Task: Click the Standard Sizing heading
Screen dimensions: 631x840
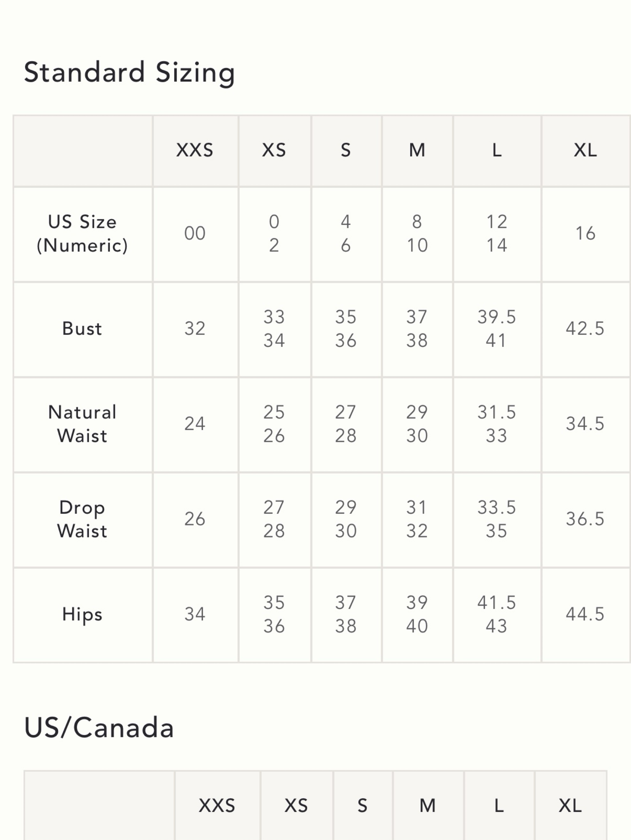Action: pyautogui.click(x=130, y=72)
